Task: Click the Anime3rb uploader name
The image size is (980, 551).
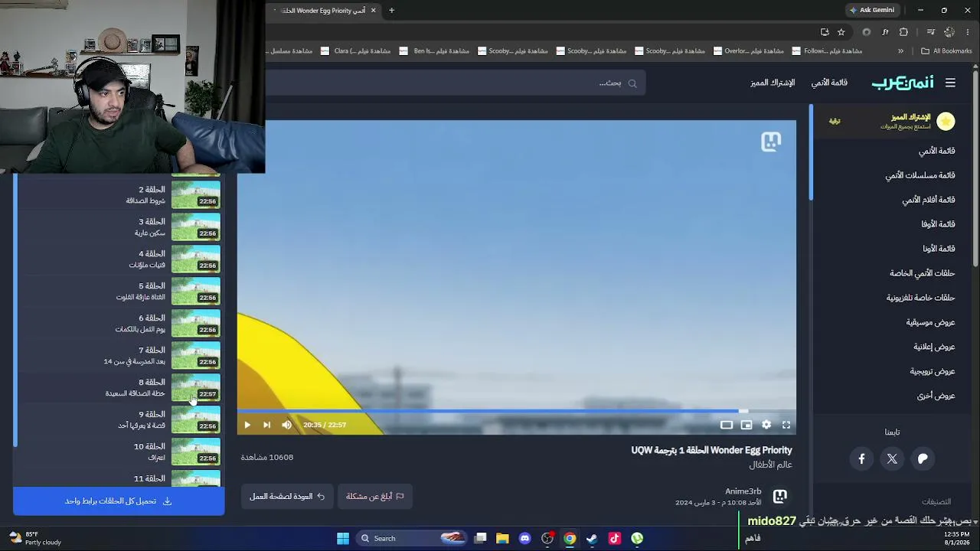Action: pos(743,491)
